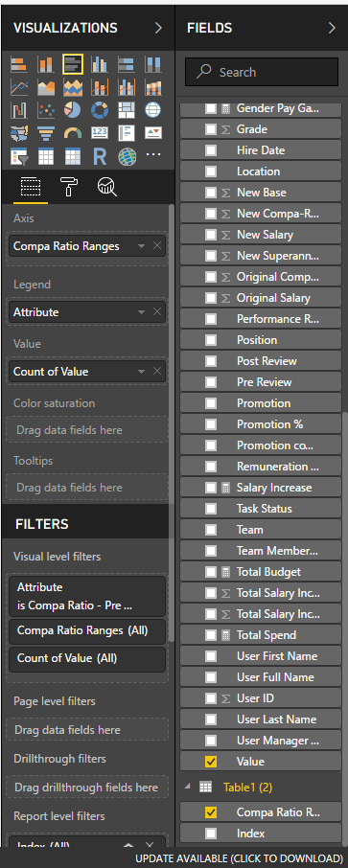
Task: Expand the Count of Value (All) filter
Action: tap(87, 659)
